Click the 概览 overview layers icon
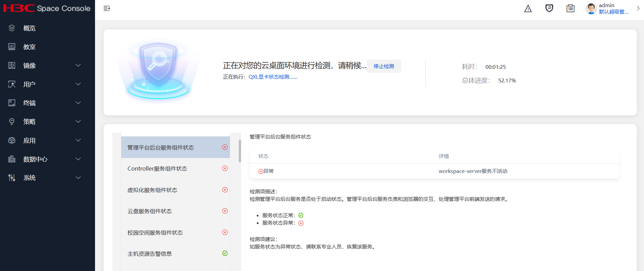Viewport: 644px width, 271px height. pyautogui.click(x=12, y=28)
